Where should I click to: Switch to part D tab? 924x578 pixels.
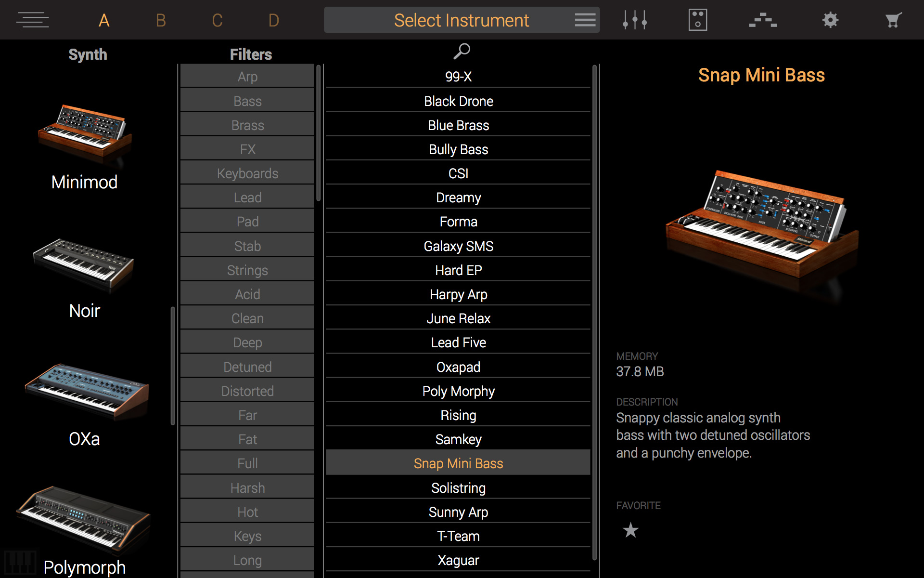pyautogui.click(x=273, y=20)
